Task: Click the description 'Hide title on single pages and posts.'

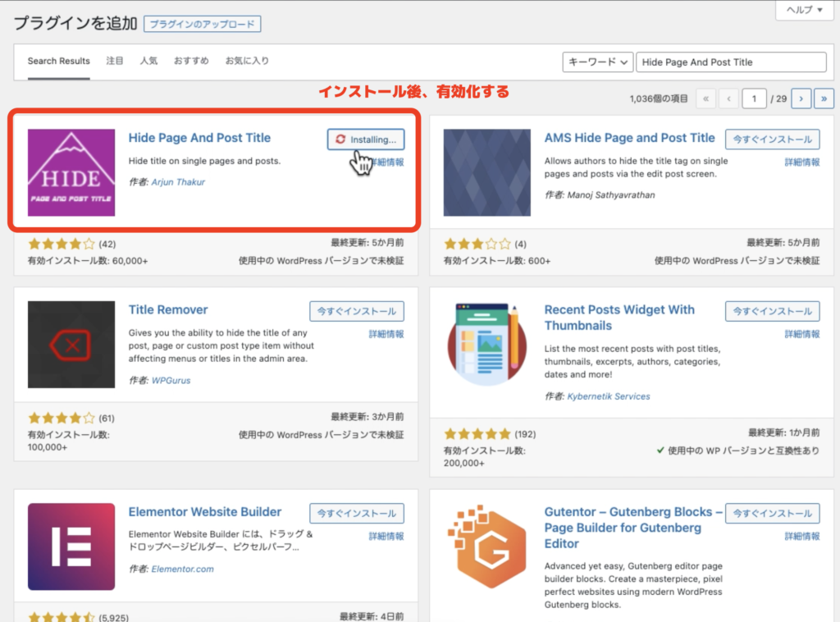Action: point(204,161)
